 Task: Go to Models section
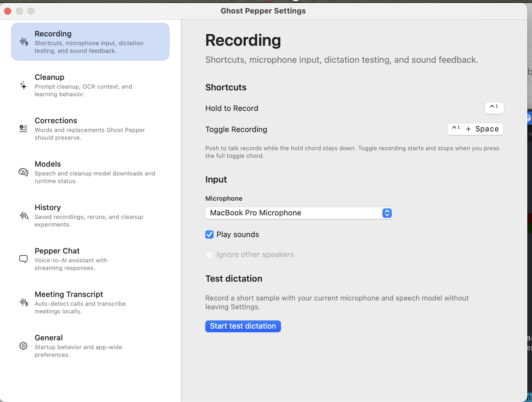pyautogui.click(x=90, y=172)
